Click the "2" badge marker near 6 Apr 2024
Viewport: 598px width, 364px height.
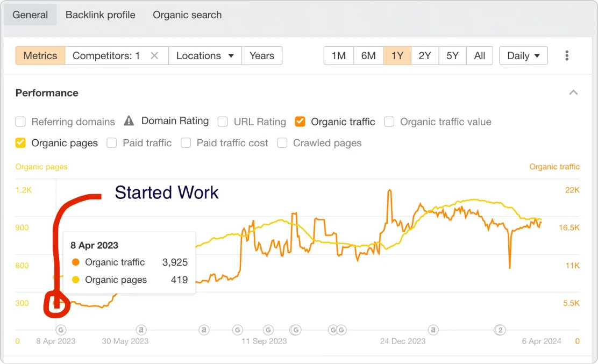click(x=500, y=330)
